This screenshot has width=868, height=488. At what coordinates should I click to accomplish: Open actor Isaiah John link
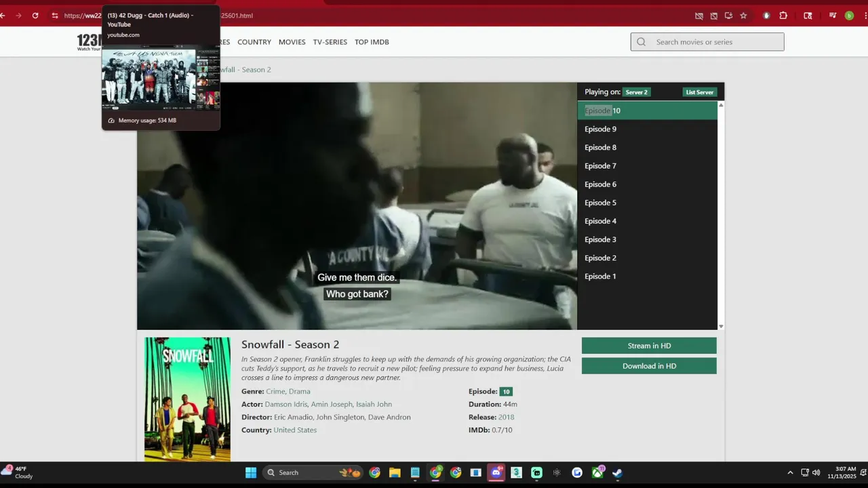tap(374, 404)
